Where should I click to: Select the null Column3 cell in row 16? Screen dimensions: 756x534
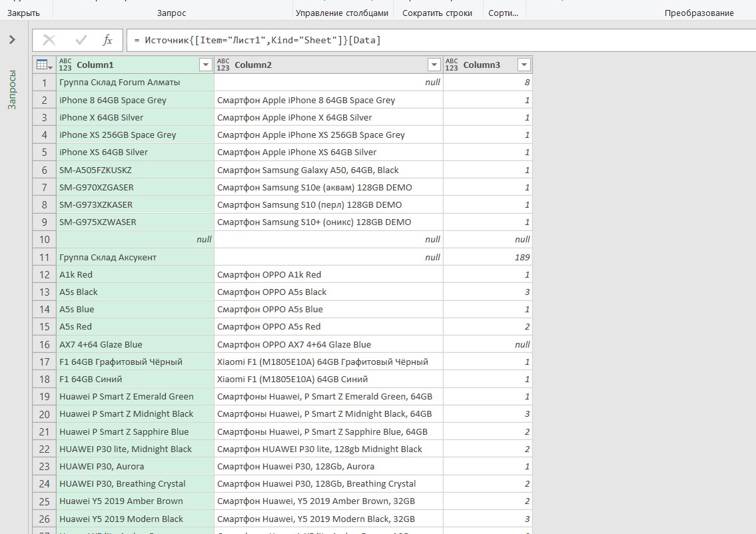(x=488, y=345)
